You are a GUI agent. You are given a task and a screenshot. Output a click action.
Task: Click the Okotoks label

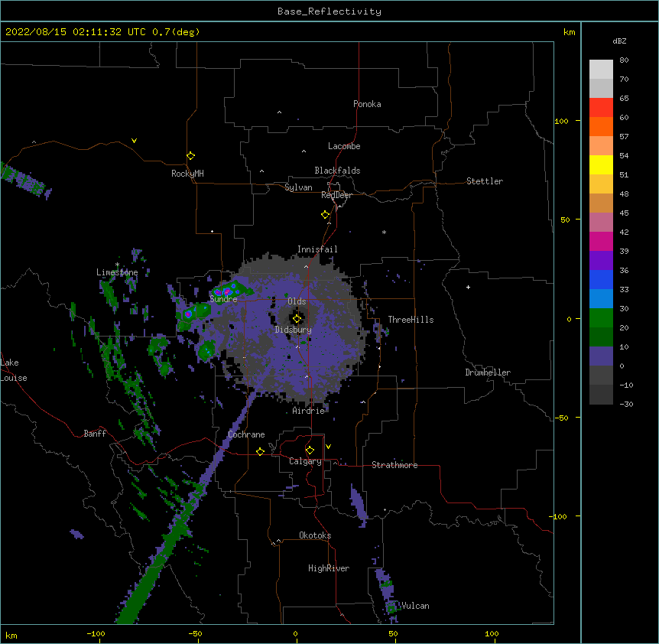coord(315,535)
